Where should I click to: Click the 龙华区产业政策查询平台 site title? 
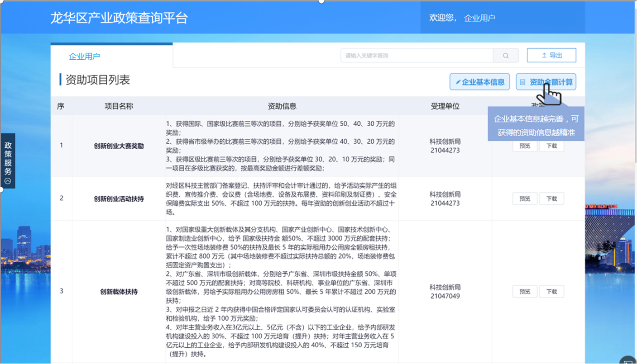click(x=119, y=18)
